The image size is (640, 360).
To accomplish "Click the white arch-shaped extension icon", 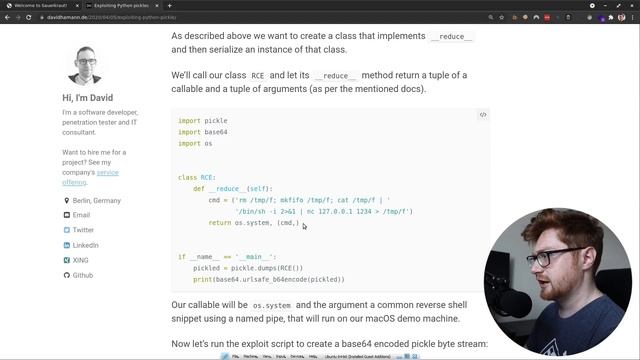I will (536, 18).
